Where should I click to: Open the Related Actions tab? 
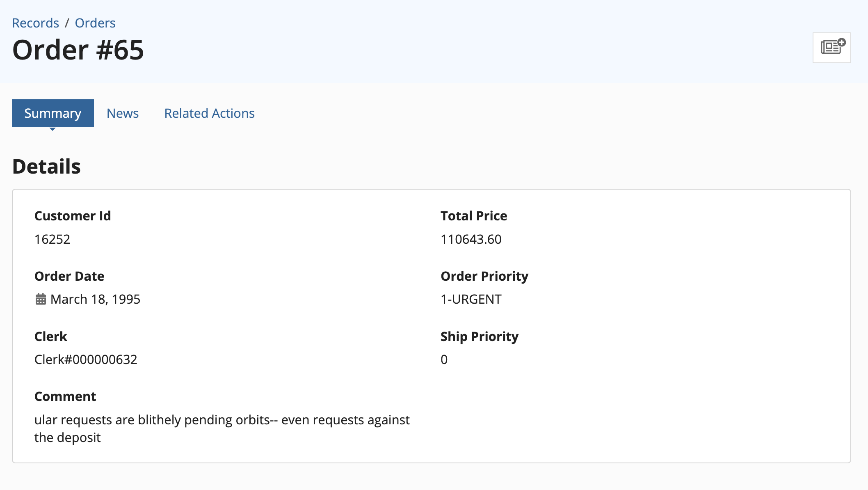click(x=210, y=113)
